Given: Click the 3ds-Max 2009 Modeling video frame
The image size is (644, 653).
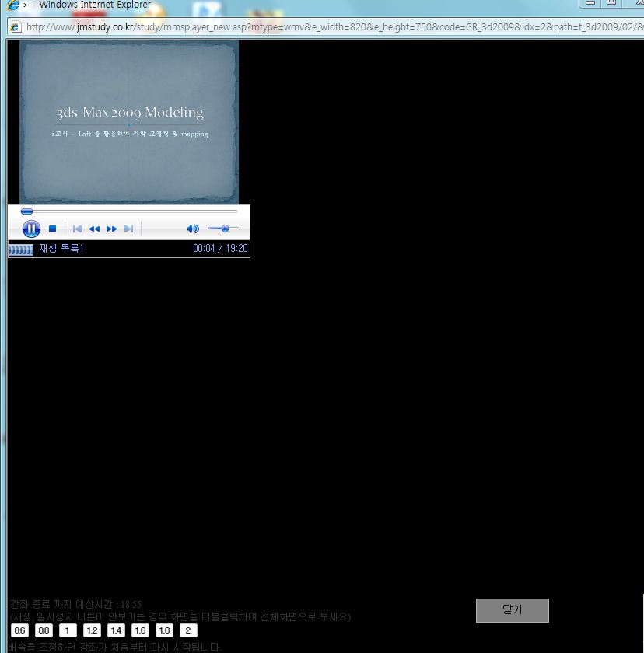Looking at the screenshot, I should pos(128,122).
